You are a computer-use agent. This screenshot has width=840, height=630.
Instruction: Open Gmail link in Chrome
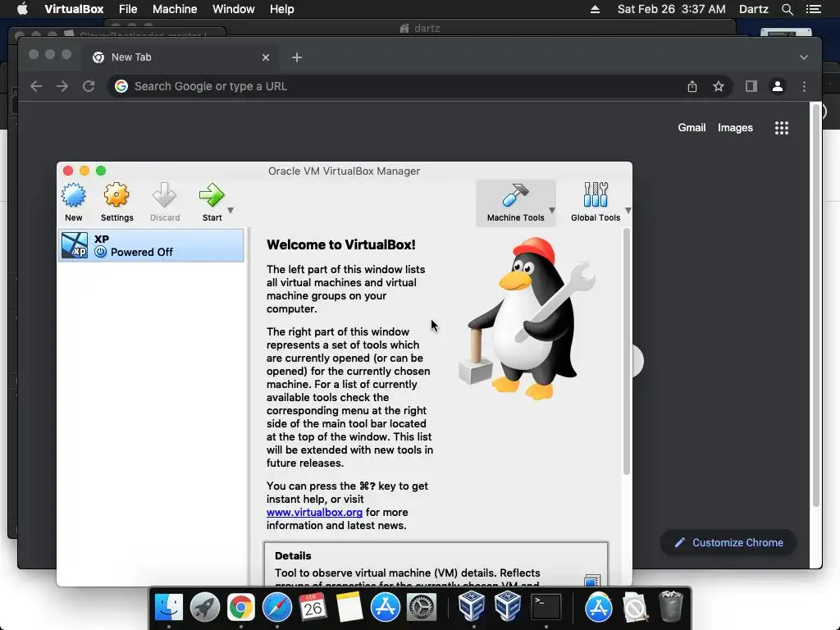click(x=692, y=127)
